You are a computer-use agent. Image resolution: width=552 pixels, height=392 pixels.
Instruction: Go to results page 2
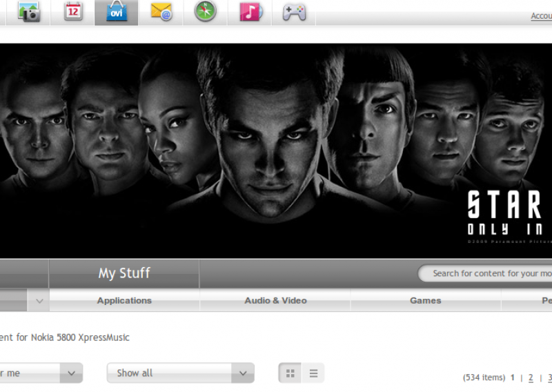(531, 378)
